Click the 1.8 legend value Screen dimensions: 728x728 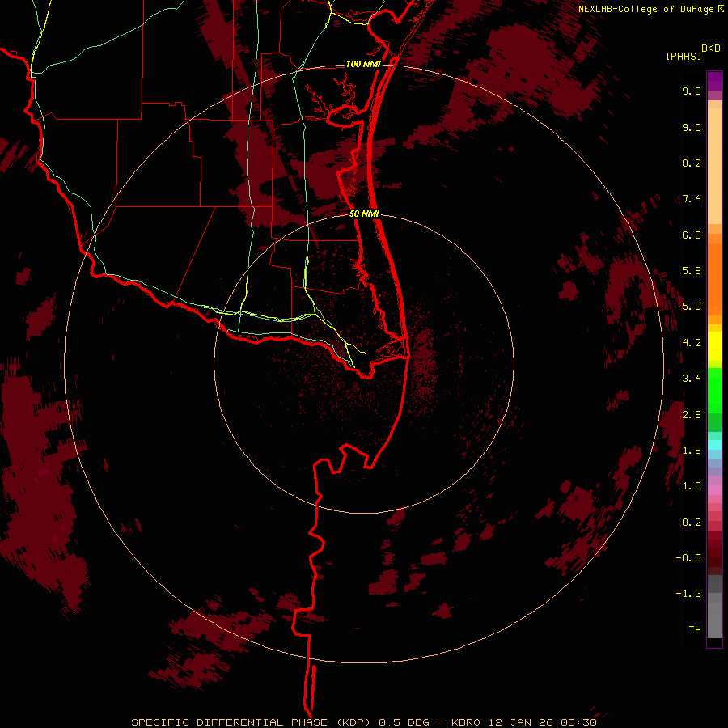692,451
